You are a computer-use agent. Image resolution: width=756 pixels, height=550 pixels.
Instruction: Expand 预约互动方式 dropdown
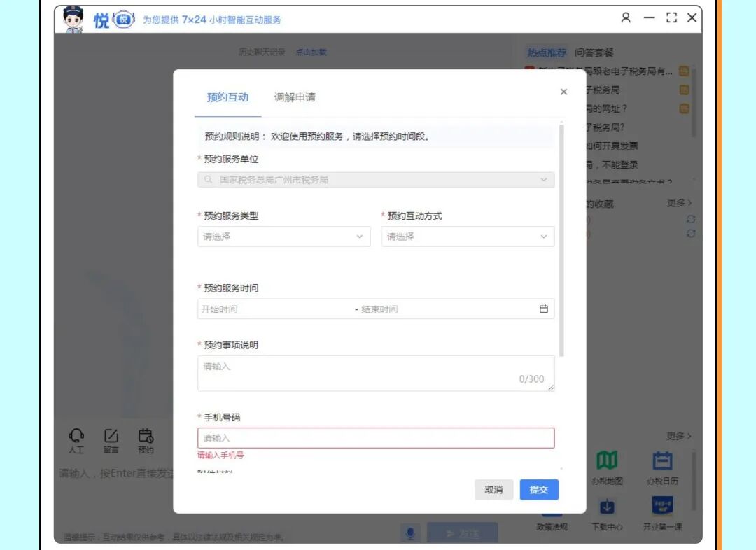[468, 237]
